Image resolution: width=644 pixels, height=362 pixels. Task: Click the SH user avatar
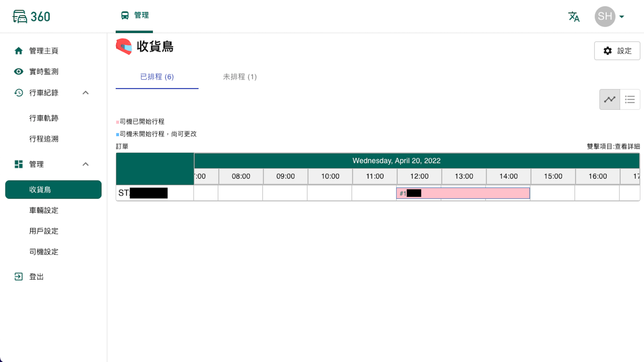point(605,16)
